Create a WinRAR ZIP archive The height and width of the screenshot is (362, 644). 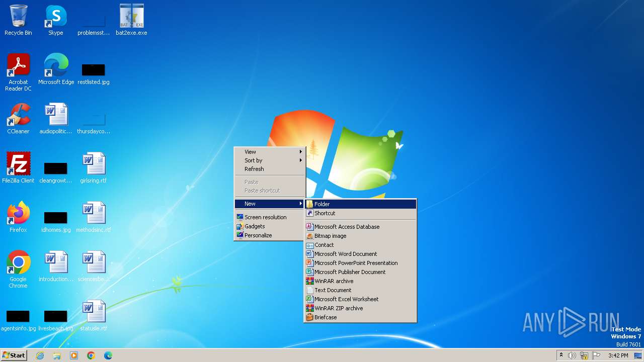[360, 308]
